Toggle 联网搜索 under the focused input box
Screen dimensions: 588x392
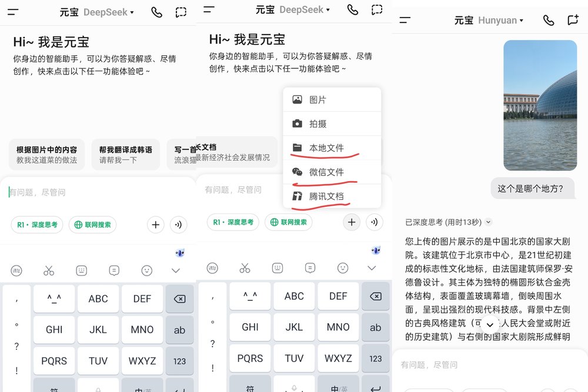click(x=92, y=225)
